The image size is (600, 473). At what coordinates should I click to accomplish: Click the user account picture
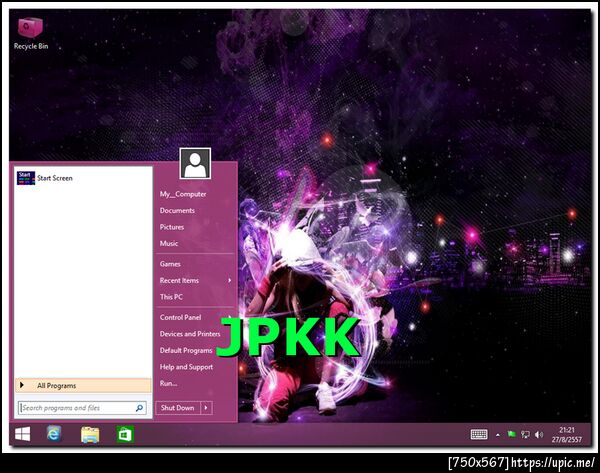coord(195,164)
